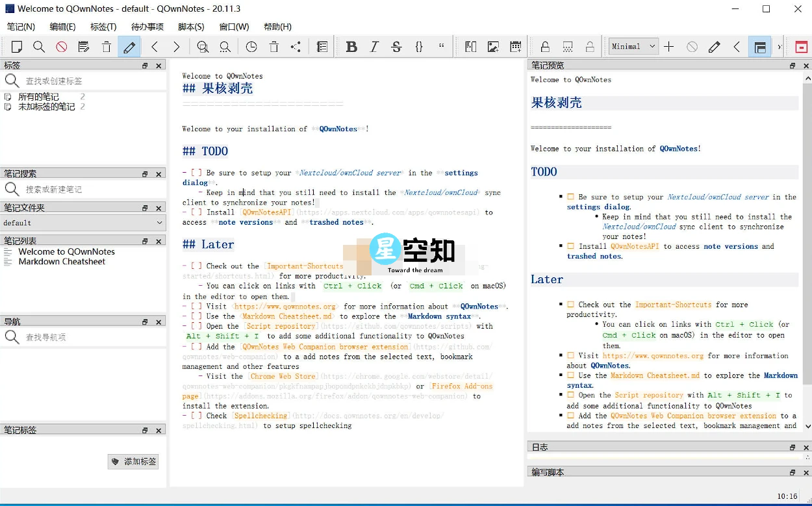Viewport: 812px width, 506px height.
Task: Open the 脚本(S) menu
Action: coord(190,27)
